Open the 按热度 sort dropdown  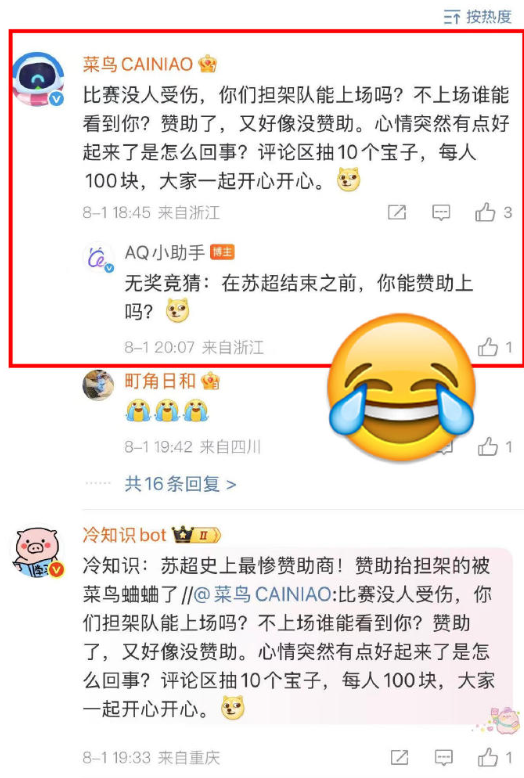click(x=477, y=17)
